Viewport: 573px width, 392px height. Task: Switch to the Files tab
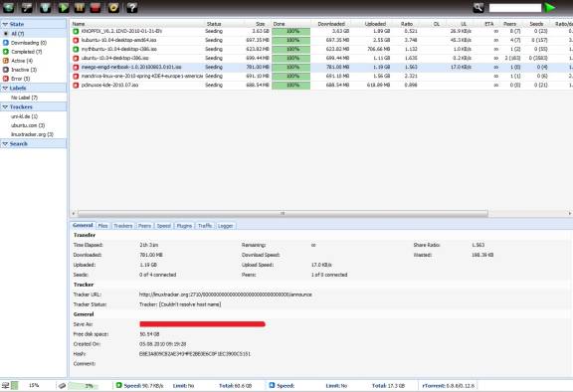pos(103,226)
